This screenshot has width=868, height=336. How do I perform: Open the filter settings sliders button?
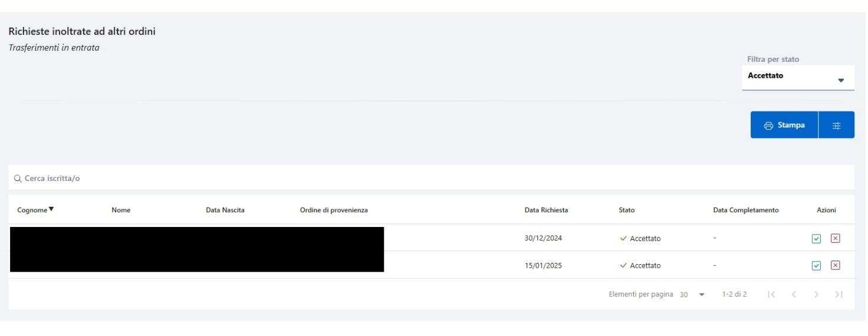[836, 125]
